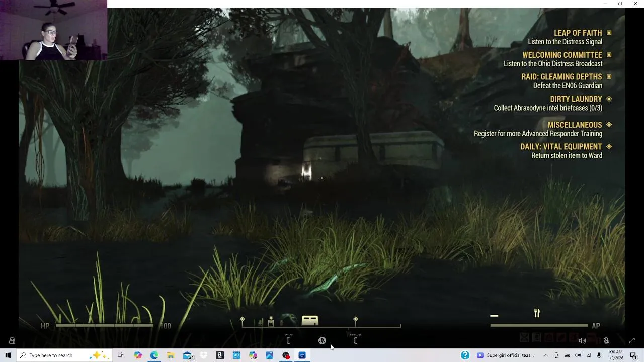Click 'Register for more Advanced Responder Training'
The image size is (644, 362).
click(538, 134)
